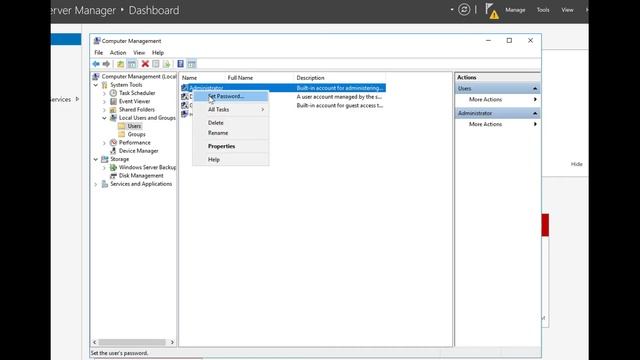Collapse the Storage tree node

click(96, 159)
